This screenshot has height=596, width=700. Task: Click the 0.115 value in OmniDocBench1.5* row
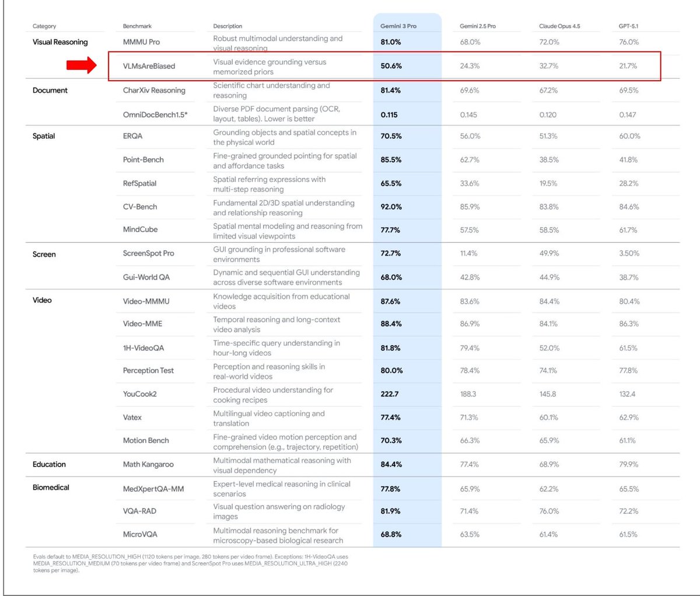389,115
